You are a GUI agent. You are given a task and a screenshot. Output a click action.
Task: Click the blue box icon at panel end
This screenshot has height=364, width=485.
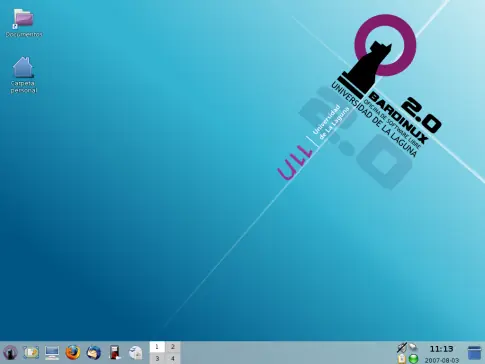(474, 353)
